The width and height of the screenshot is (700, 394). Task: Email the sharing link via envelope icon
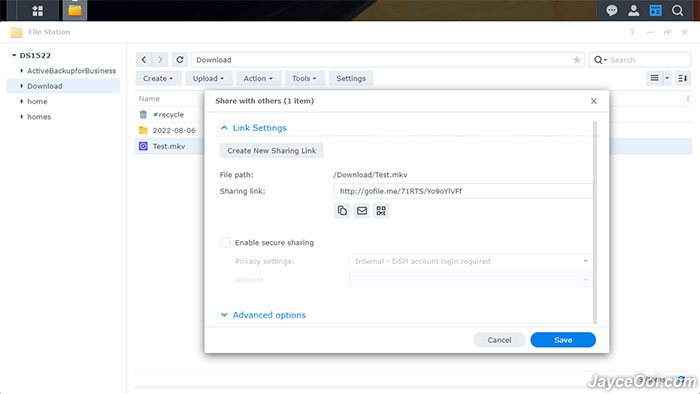tap(362, 211)
